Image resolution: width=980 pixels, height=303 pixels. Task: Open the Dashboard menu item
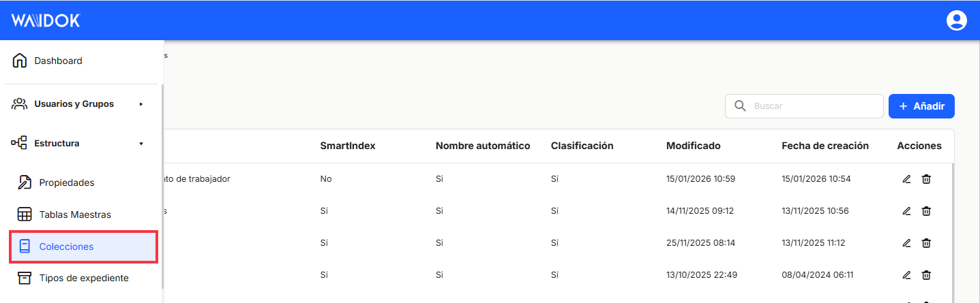[58, 61]
